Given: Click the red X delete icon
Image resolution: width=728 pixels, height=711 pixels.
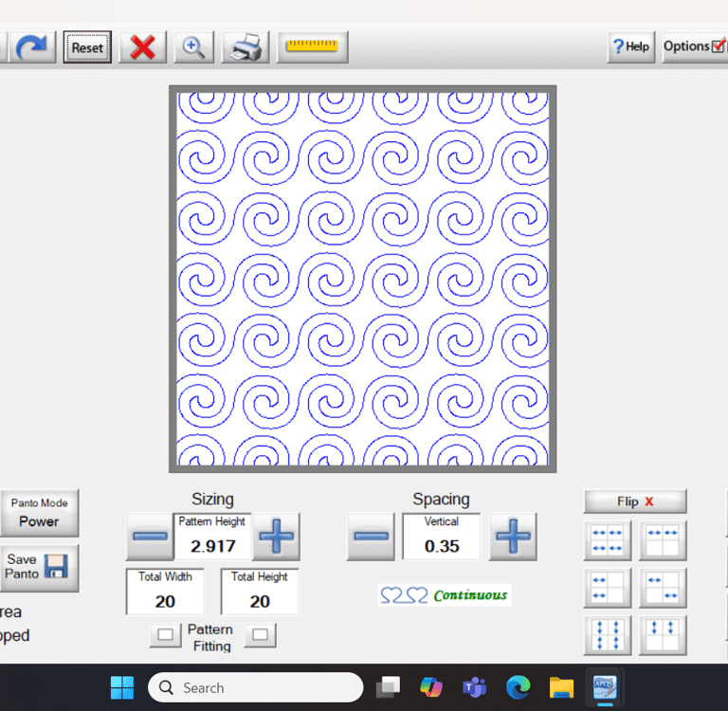Looking at the screenshot, I should click(x=142, y=46).
